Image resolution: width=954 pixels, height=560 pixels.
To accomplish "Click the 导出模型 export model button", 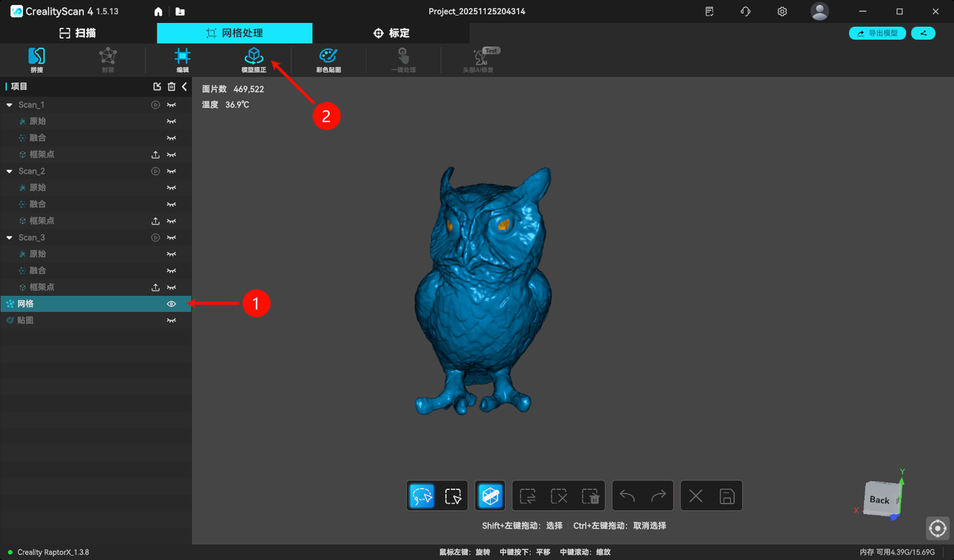I will (877, 34).
